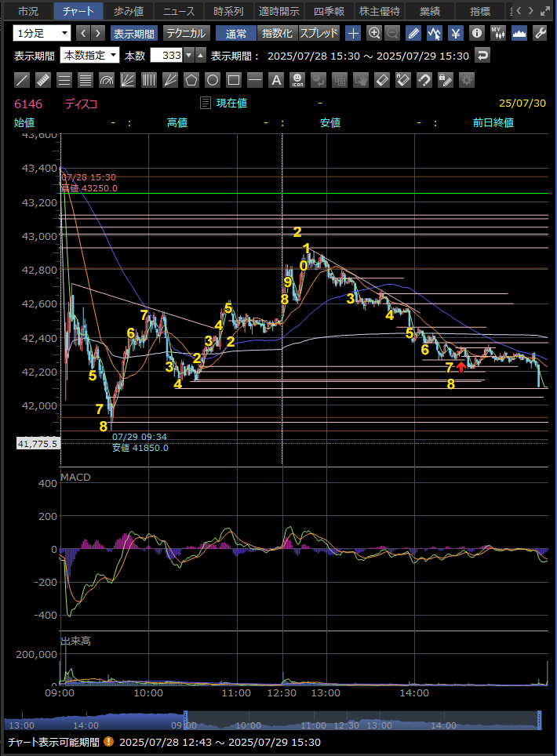Image resolution: width=557 pixels, height=756 pixels.
Task: Decrease the bar count with down arrow
Action: pos(189,56)
